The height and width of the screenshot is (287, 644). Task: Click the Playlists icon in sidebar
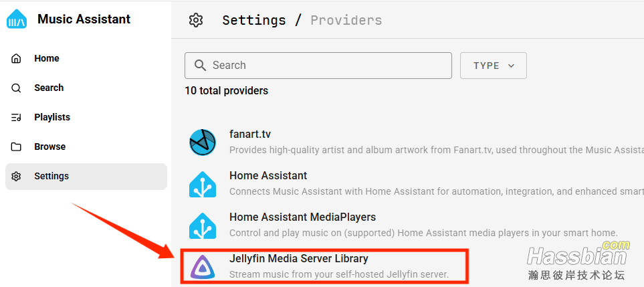(x=17, y=118)
